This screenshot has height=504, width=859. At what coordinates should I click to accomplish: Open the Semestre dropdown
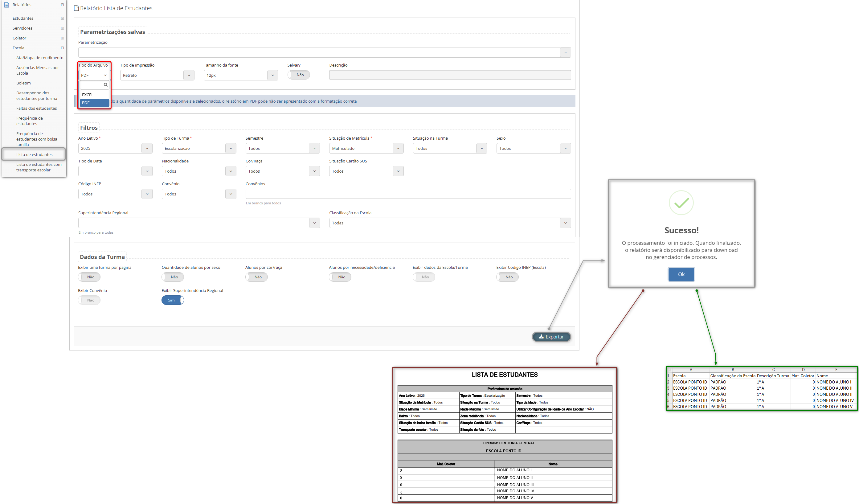click(x=283, y=148)
